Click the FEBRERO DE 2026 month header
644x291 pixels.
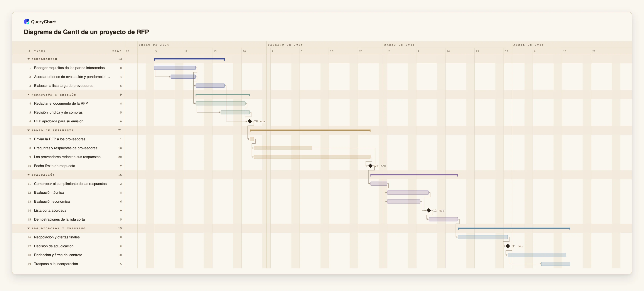point(285,45)
